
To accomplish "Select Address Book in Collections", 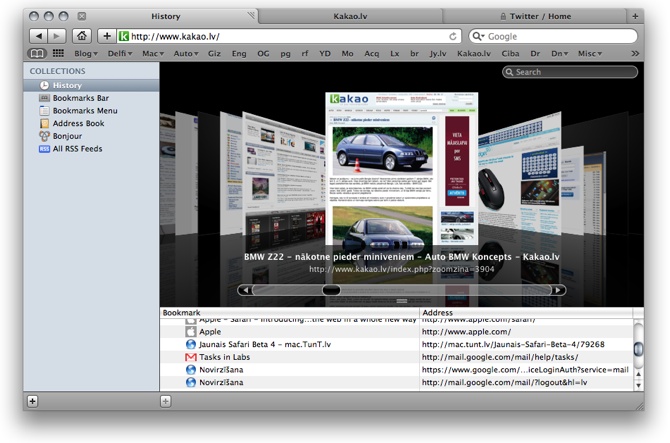I will pyautogui.click(x=91, y=123).
